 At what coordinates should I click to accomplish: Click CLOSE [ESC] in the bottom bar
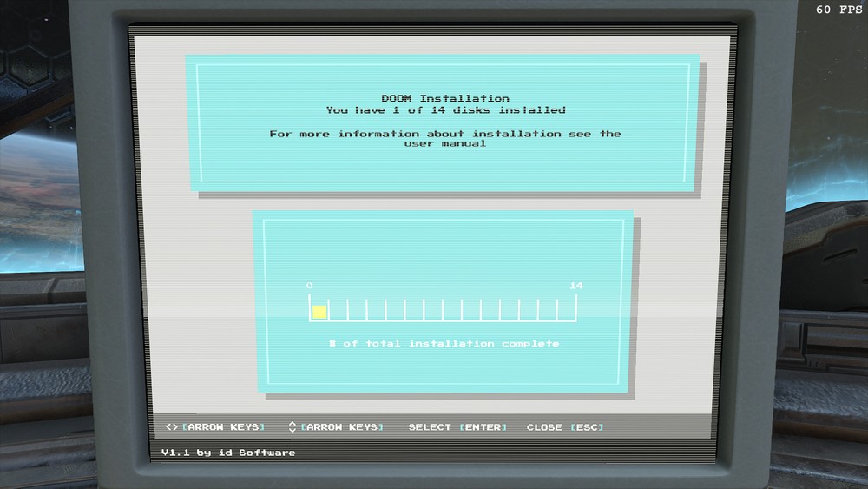pyautogui.click(x=565, y=427)
